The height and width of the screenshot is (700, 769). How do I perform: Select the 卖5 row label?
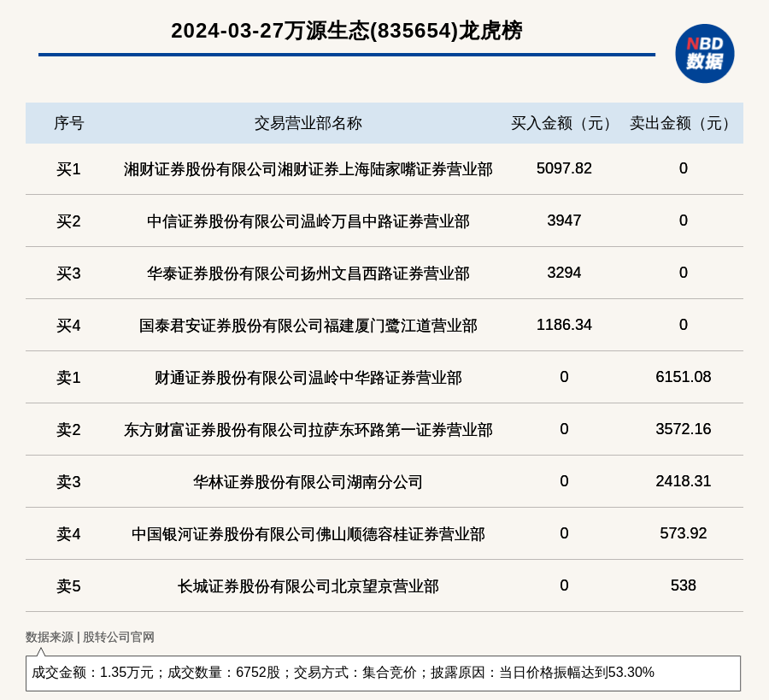tap(68, 585)
